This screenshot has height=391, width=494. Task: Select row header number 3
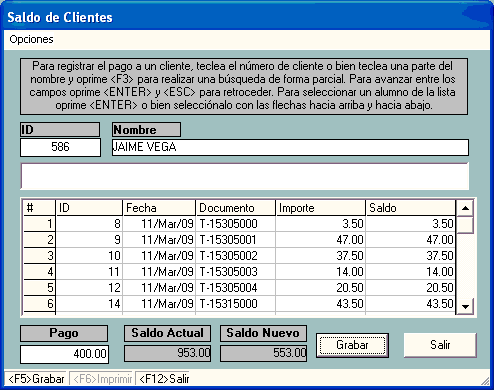pos(39,256)
